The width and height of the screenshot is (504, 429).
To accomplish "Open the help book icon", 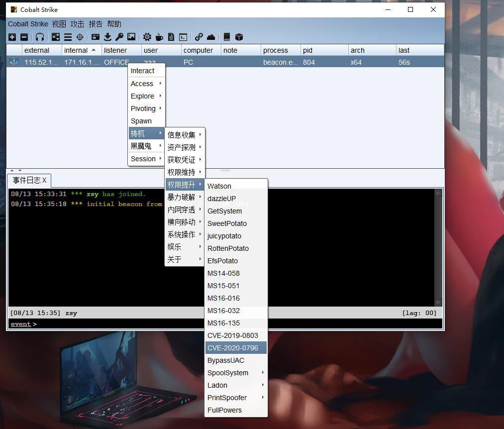I will point(226,37).
